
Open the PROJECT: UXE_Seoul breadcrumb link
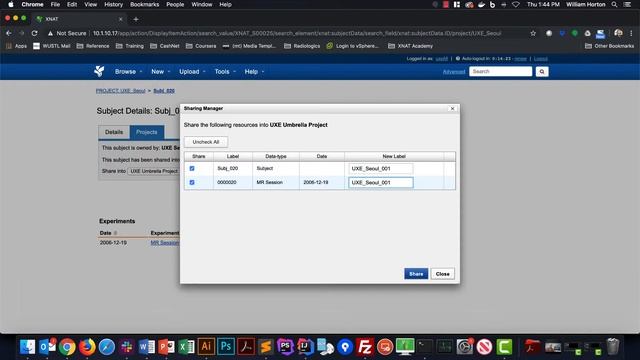click(x=120, y=91)
